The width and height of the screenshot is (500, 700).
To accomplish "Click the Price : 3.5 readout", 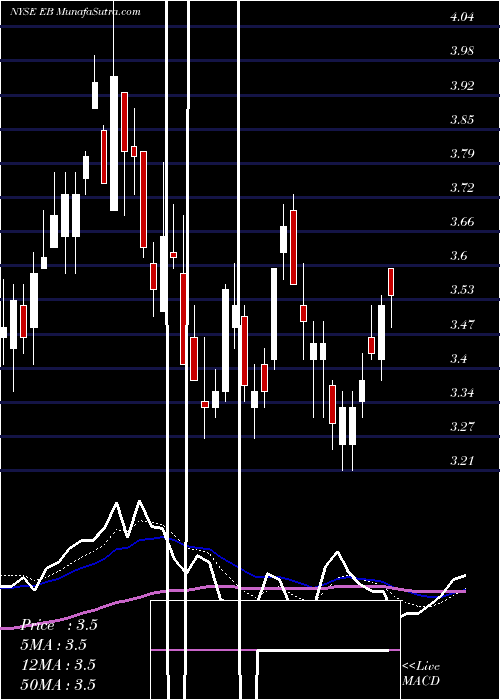I will [x=59, y=625].
